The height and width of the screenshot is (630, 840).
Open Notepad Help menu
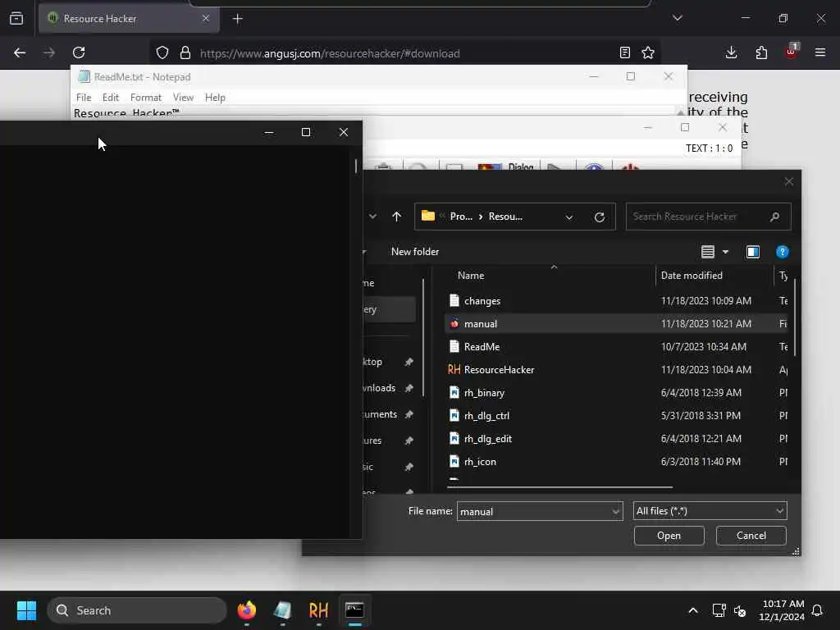coord(215,98)
